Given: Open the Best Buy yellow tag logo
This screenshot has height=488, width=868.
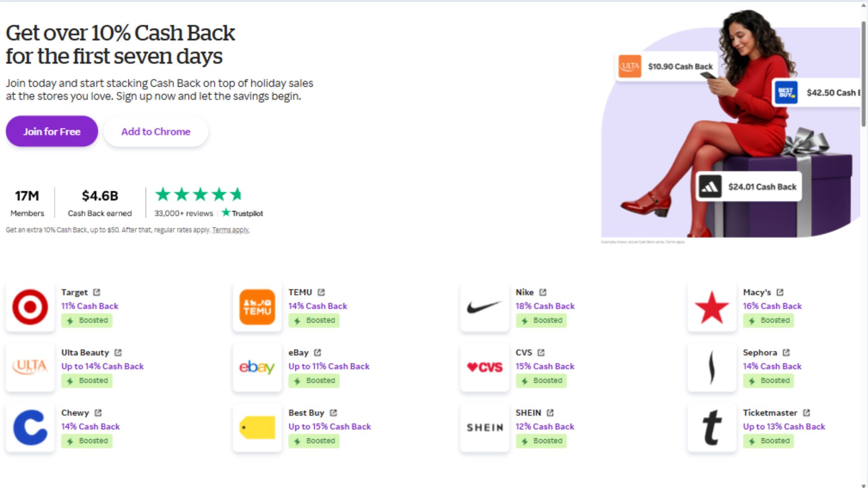Looking at the screenshot, I should tap(257, 427).
